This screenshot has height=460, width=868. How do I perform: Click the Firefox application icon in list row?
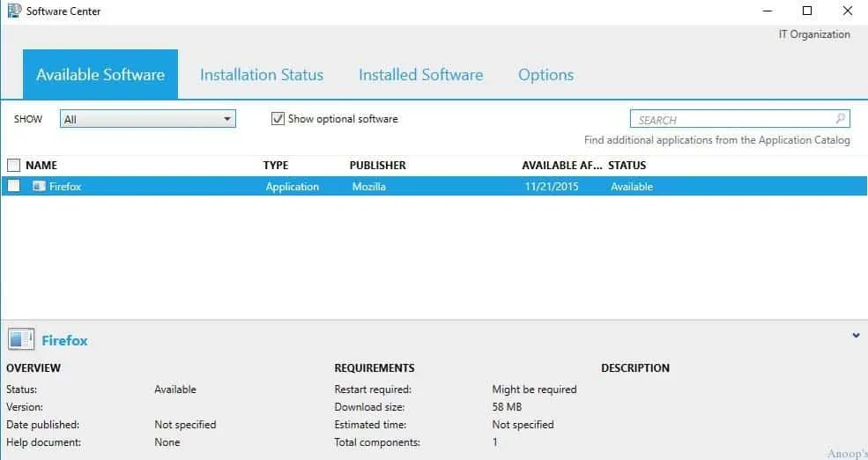click(39, 187)
